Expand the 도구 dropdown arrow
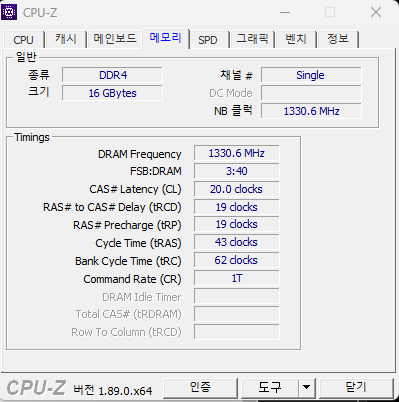399x402 pixels. (307, 387)
